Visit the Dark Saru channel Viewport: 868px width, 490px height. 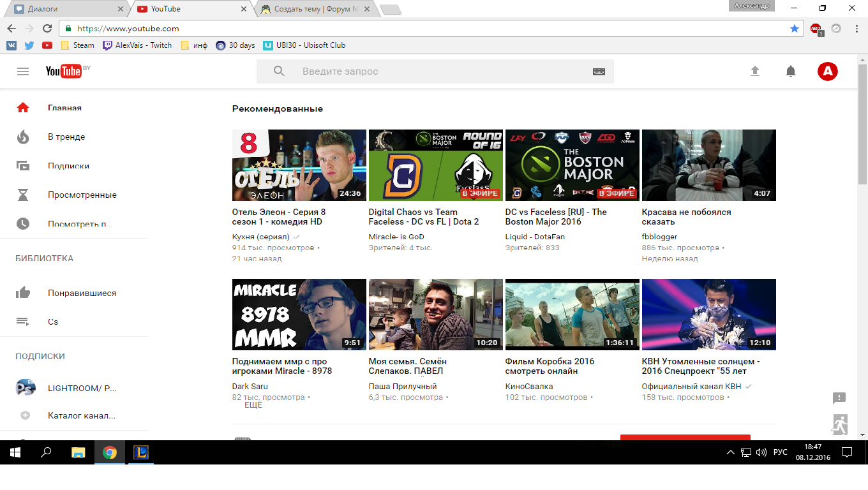(250, 386)
